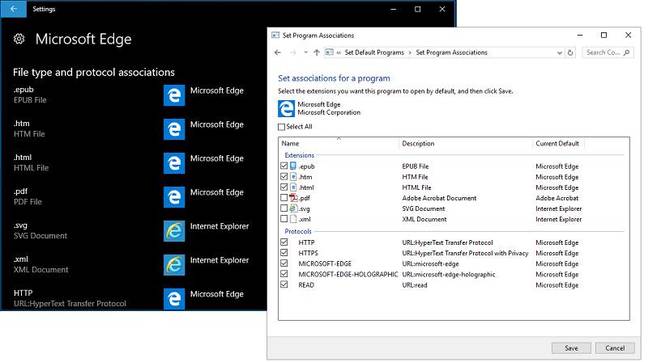Click the search magnifier icon
648x362 pixels.
pyautogui.click(x=627, y=52)
